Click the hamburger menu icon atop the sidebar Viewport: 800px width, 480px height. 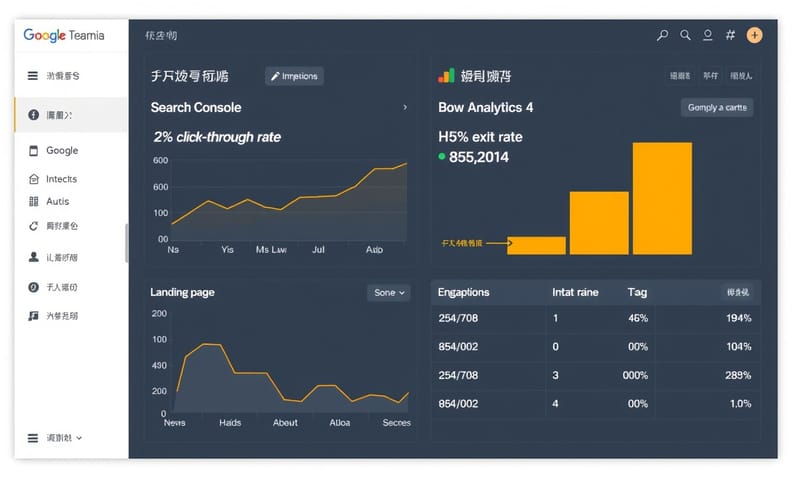click(x=33, y=76)
